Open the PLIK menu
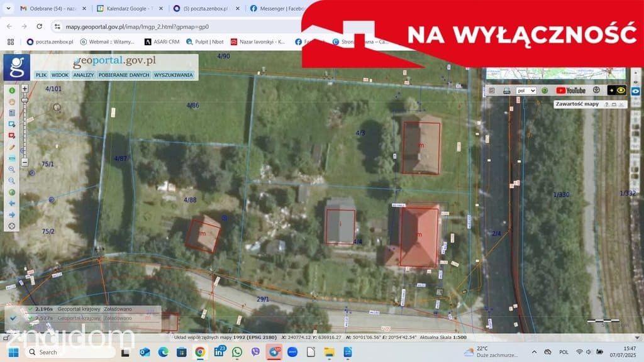Image resolution: width=644 pixels, height=362 pixels. [41, 75]
